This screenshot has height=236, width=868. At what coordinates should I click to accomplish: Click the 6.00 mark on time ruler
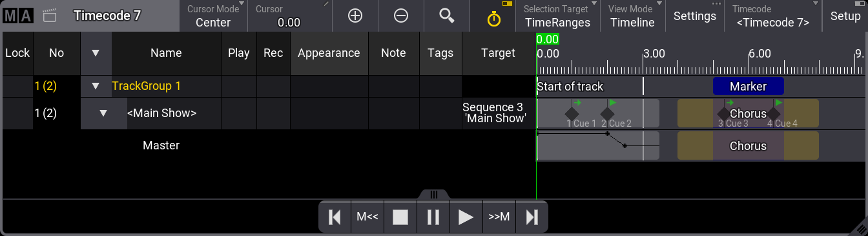759,53
